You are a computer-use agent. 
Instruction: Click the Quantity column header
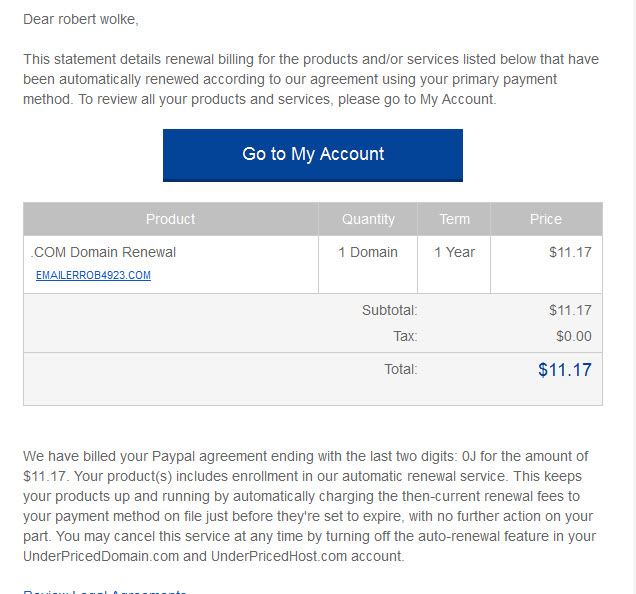(x=368, y=219)
